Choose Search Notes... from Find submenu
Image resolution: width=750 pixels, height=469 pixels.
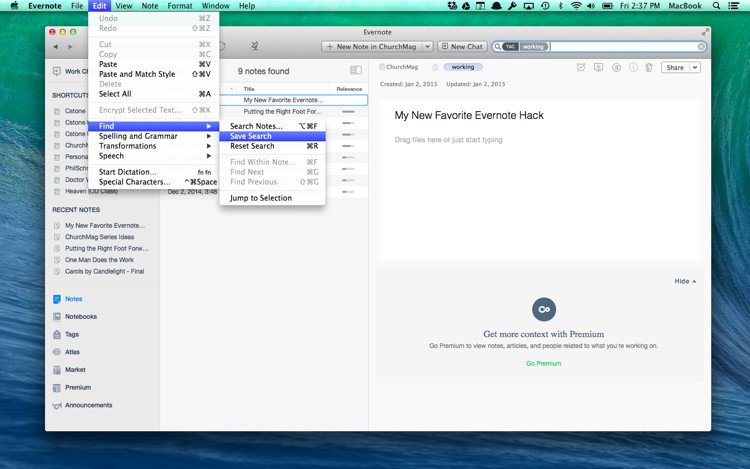[272, 126]
